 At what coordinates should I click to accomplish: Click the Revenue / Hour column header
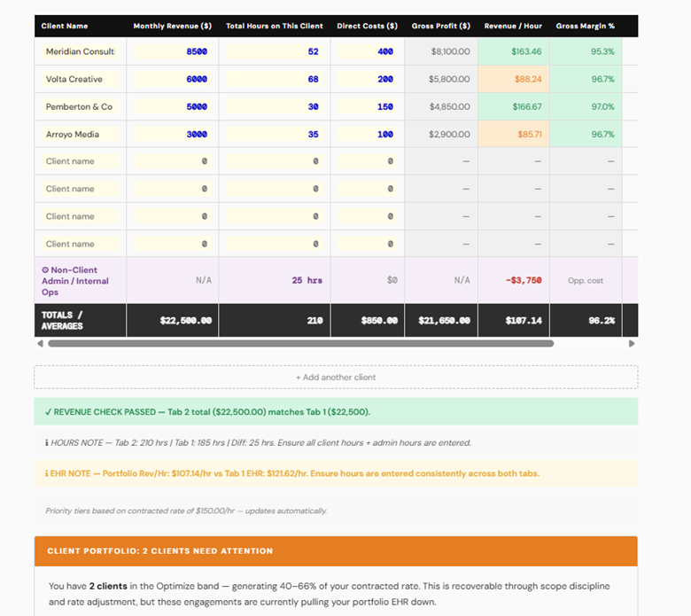click(513, 26)
